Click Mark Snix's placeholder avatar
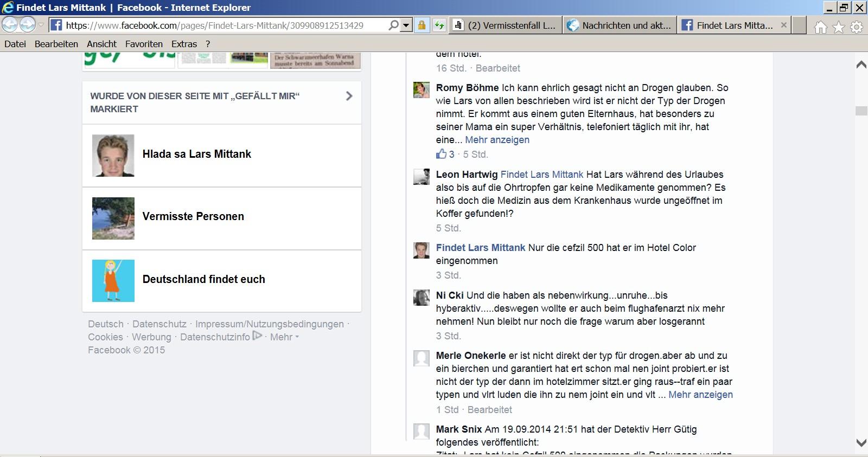The image size is (868, 457). click(422, 432)
